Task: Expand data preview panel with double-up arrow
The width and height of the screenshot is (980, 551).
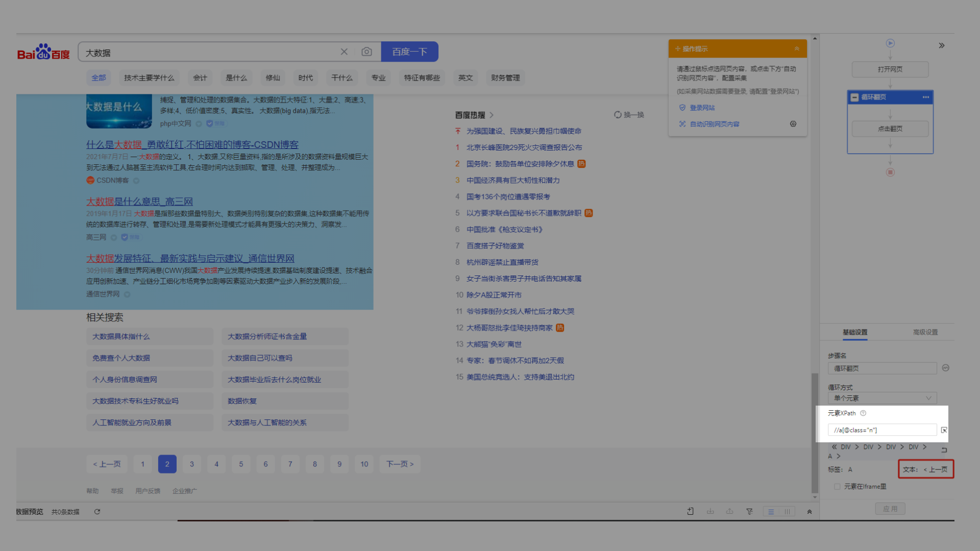Action: pos(810,512)
